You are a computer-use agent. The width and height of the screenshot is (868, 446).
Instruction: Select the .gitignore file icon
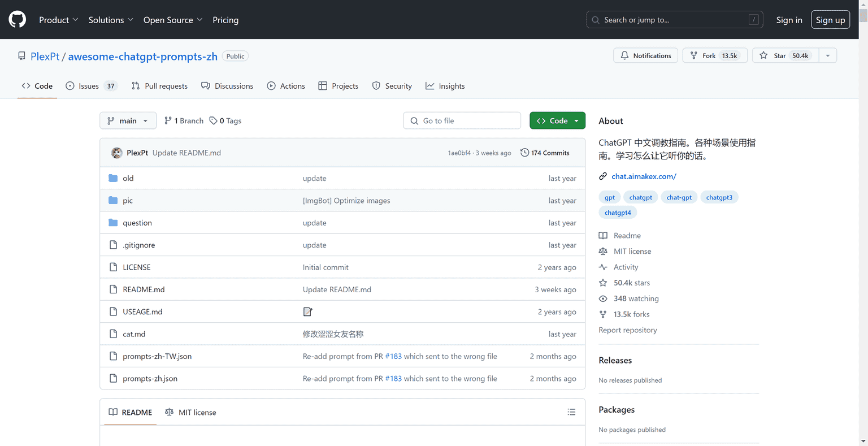click(x=113, y=245)
